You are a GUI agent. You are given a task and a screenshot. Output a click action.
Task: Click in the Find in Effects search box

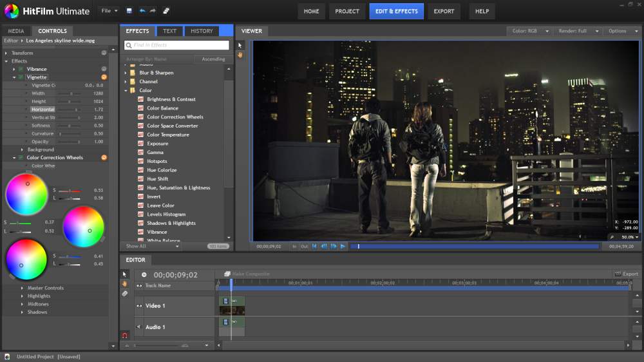pos(177,45)
